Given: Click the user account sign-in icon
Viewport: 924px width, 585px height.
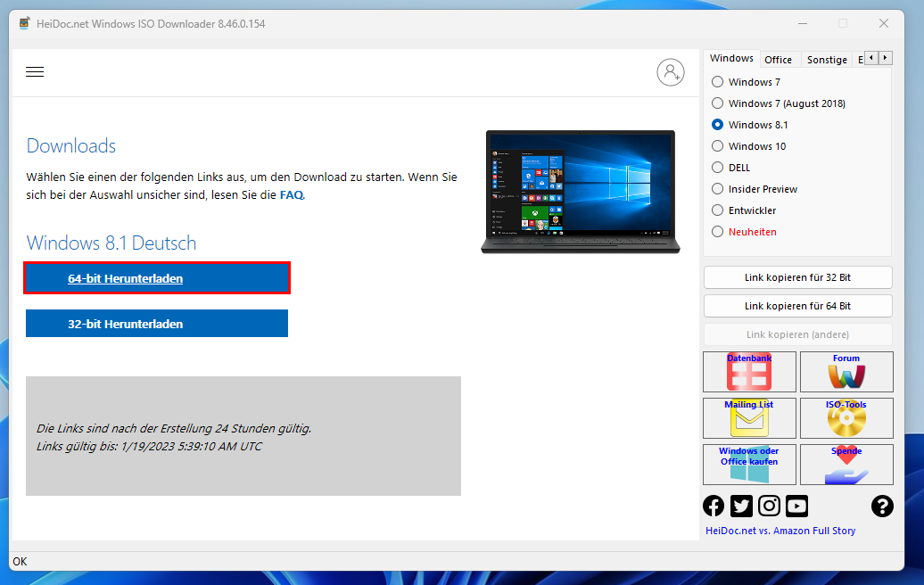Looking at the screenshot, I should 671,72.
